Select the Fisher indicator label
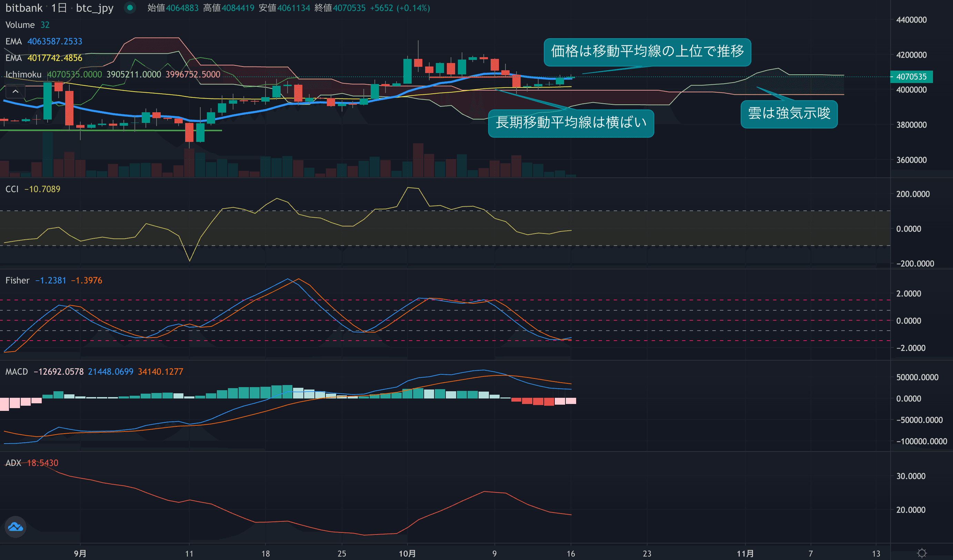This screenshot has width=953, height=560. point(17,280)
